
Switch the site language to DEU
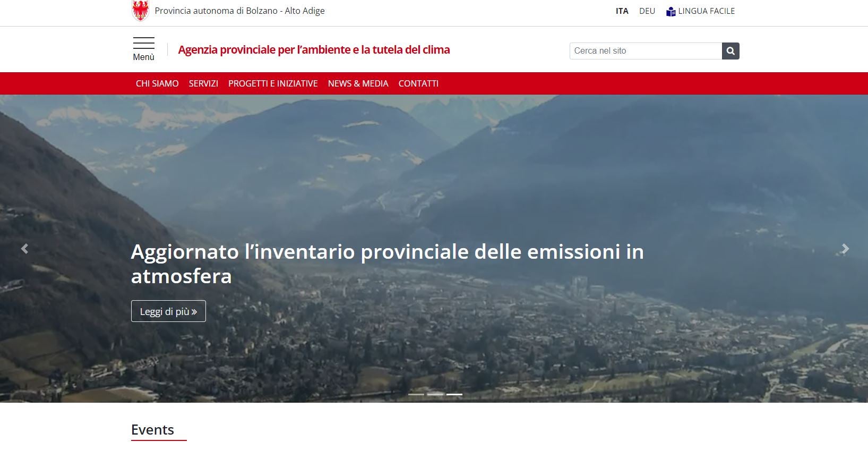pos(647,11)
